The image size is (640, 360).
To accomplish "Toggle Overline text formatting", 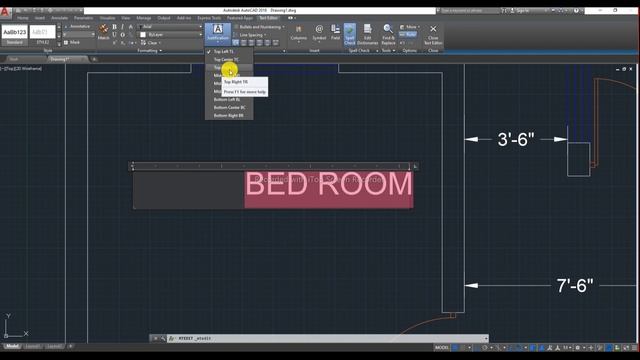I will 122,35.
